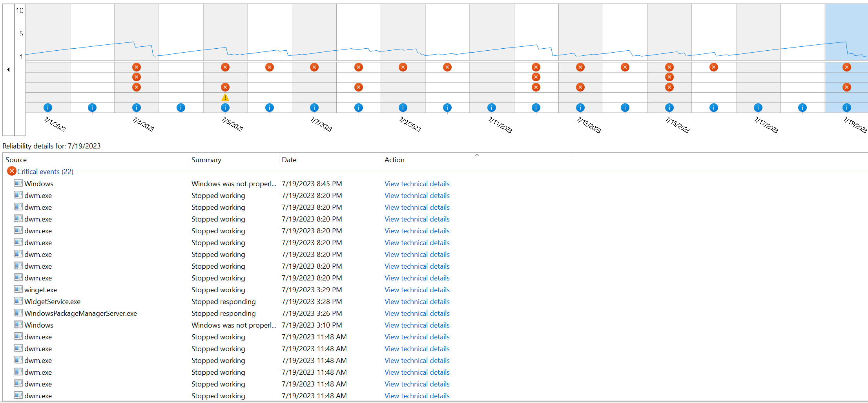
Task: View technical details for Windows 8:45 PM event
Action: pos(417,184)
